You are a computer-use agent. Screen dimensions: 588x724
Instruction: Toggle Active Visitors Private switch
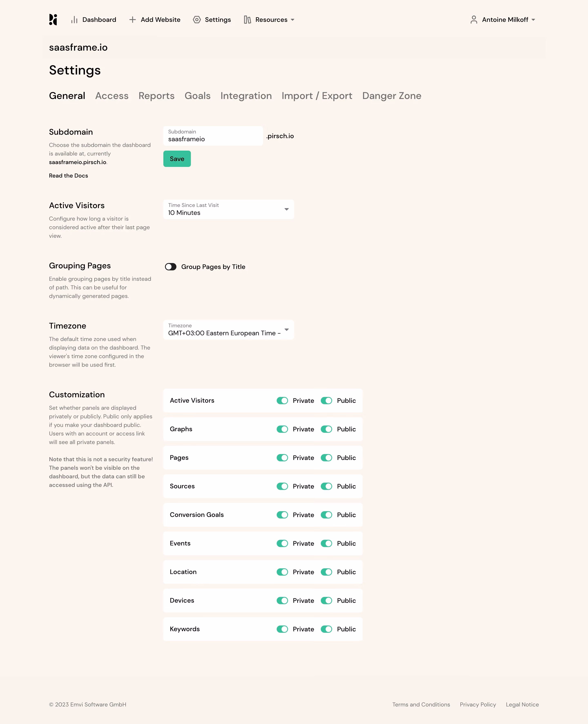tap(282, 400)
